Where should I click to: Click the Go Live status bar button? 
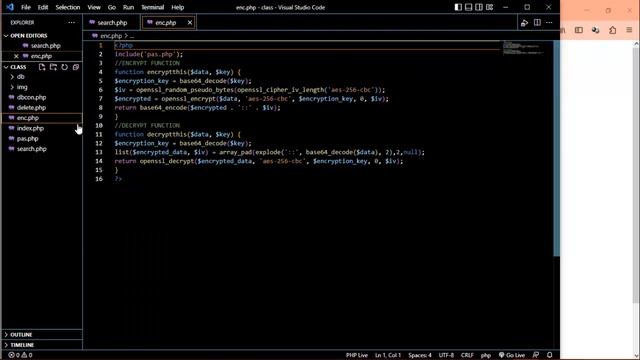coord(512,355)
